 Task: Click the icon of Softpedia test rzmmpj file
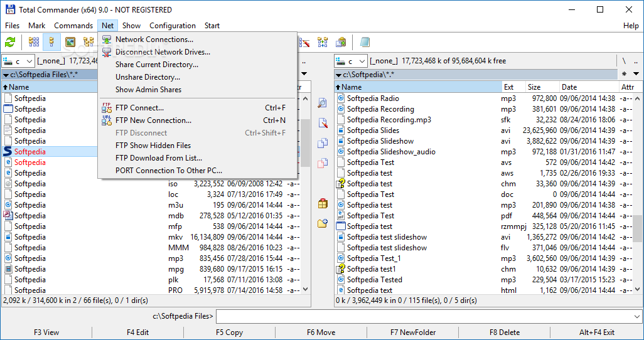click(341, 226)
